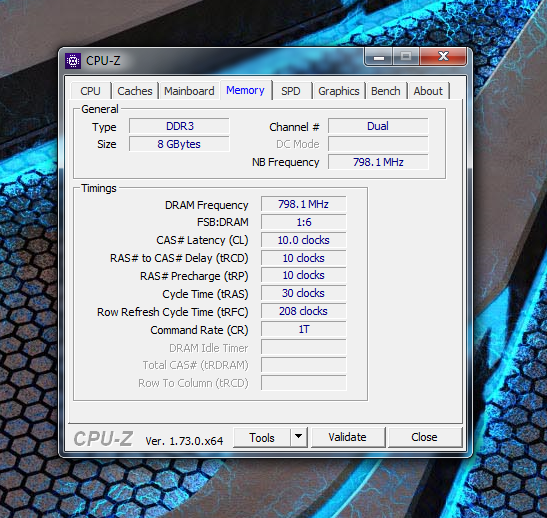
Task: Click the 'Cycle Time (tRAS)' label
Action: (x=205, y=294)
